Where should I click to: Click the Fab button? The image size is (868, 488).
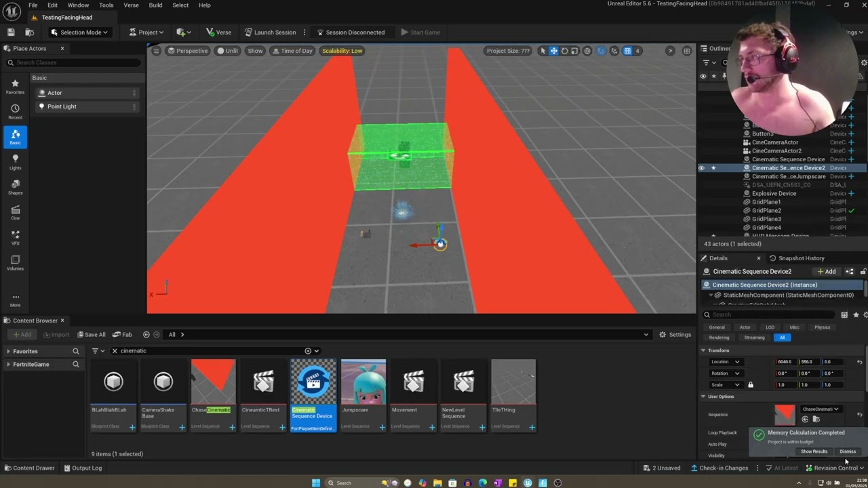click(122, 334)
